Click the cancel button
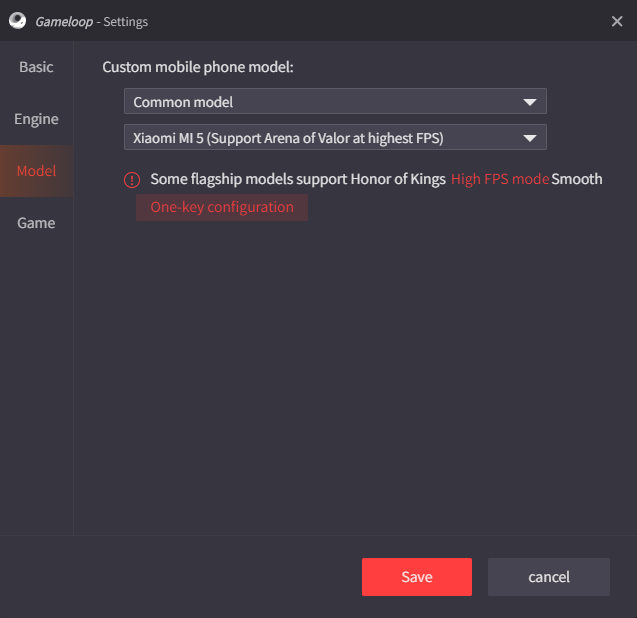The image size is (637, 618). [549, 577]
